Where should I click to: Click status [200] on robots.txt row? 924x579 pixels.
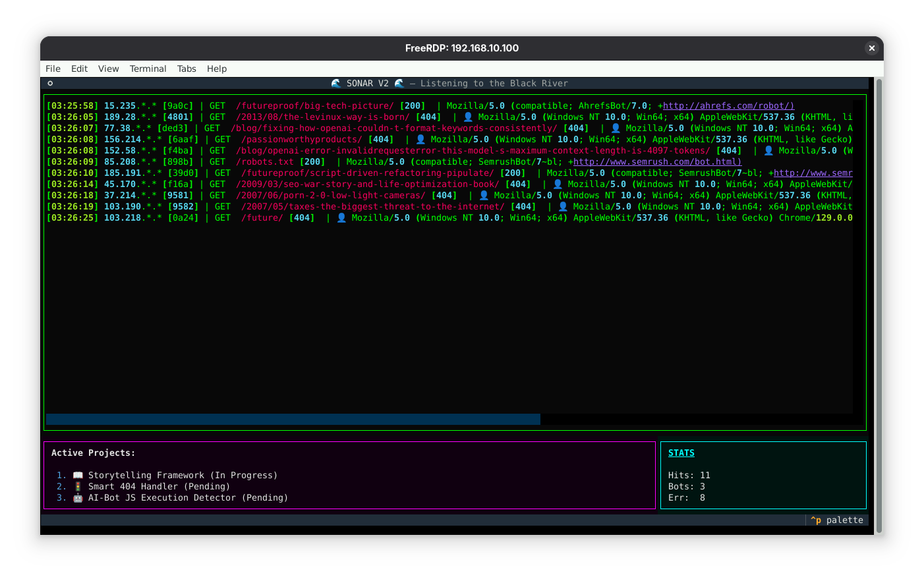coord(312,161)
